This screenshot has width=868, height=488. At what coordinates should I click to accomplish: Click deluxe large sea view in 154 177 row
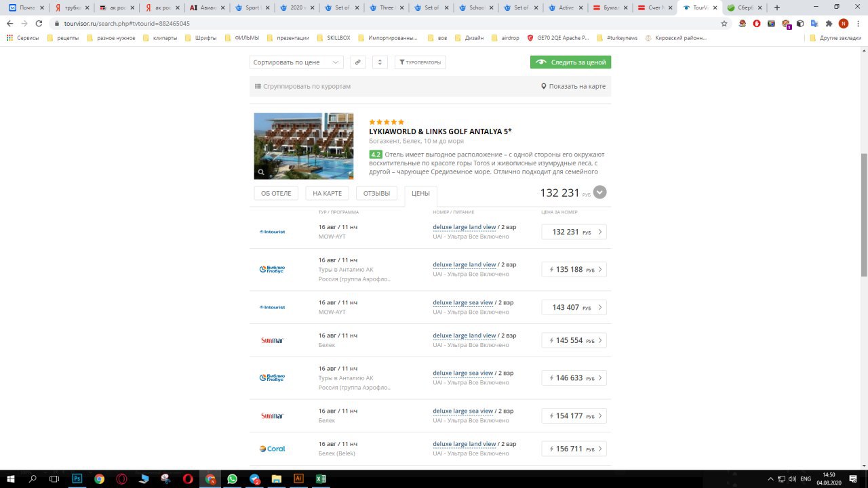click(463, 411)
